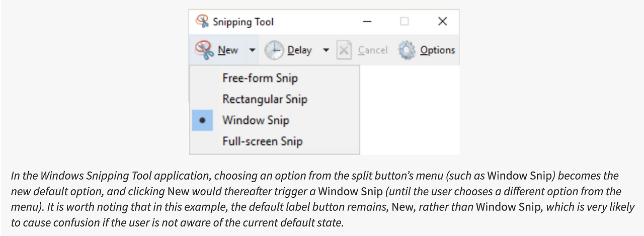Choose Full-screen Snip from the menu
The width and height of the screenshot is (644, 236).
pos(262,141)
